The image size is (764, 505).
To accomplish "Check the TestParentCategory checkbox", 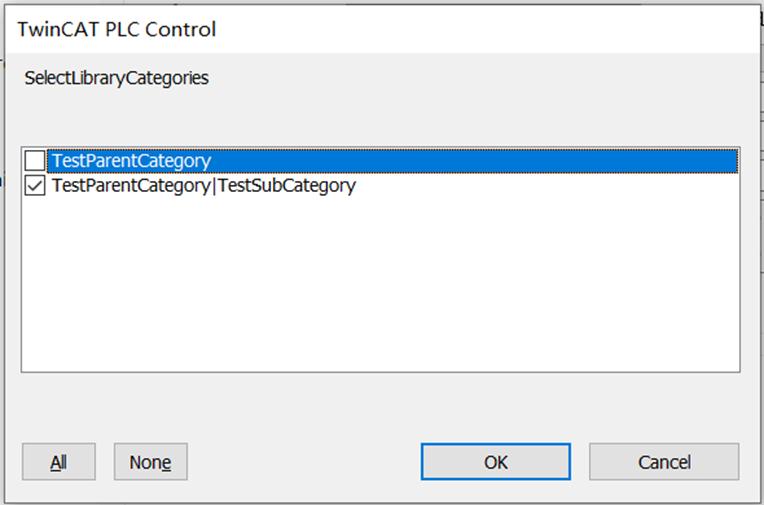I will tap(35, 161).
